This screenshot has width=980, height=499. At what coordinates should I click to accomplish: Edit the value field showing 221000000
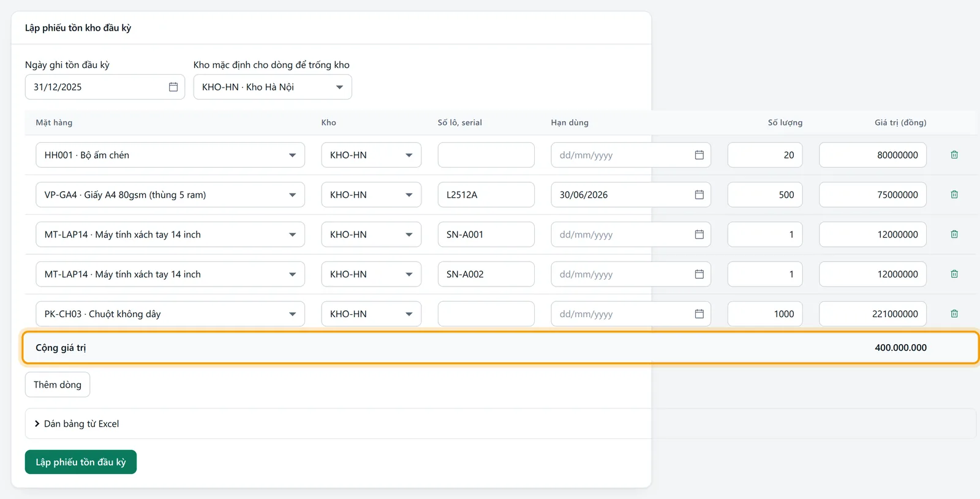873,314
